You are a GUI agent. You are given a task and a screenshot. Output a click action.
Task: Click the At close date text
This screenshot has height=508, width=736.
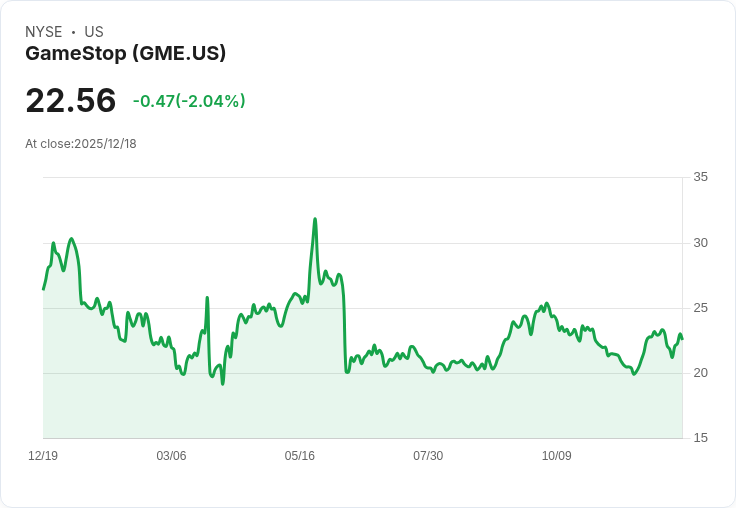[81, 144]
